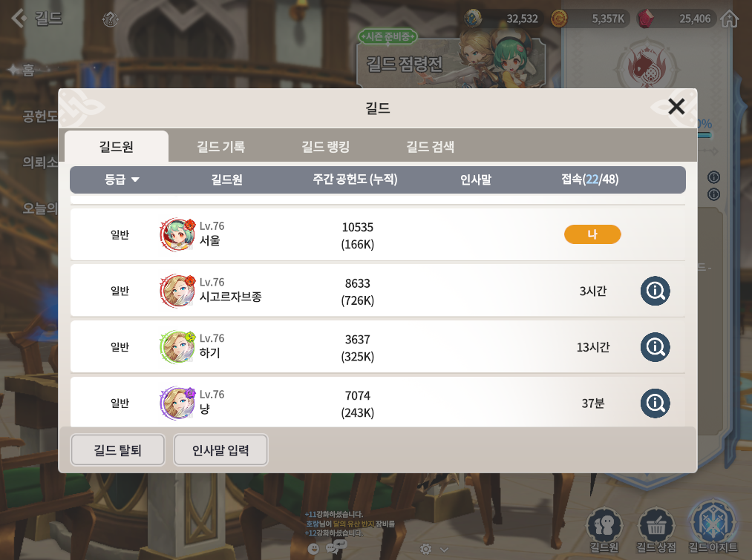
Task: Go back using 길드 back arrow
Action: 37,19
